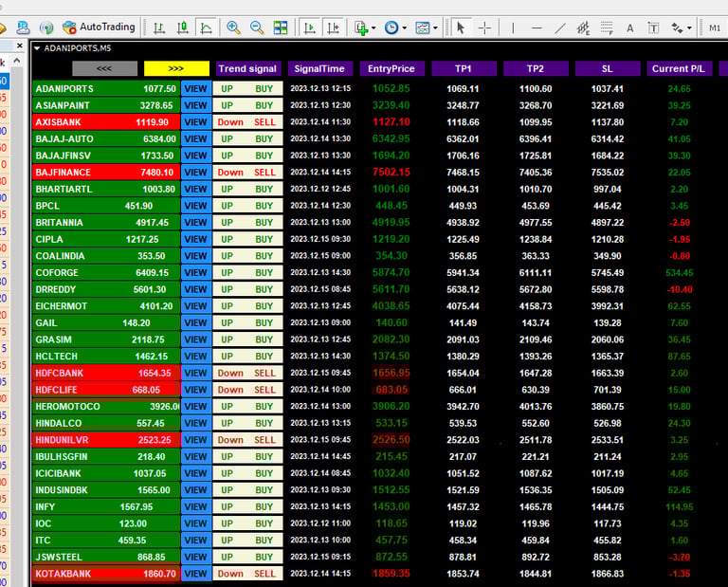Select the BAJAJ-AUTO symbol cell
This screenshot has width=728, height=587.
(x=106, y=138)
